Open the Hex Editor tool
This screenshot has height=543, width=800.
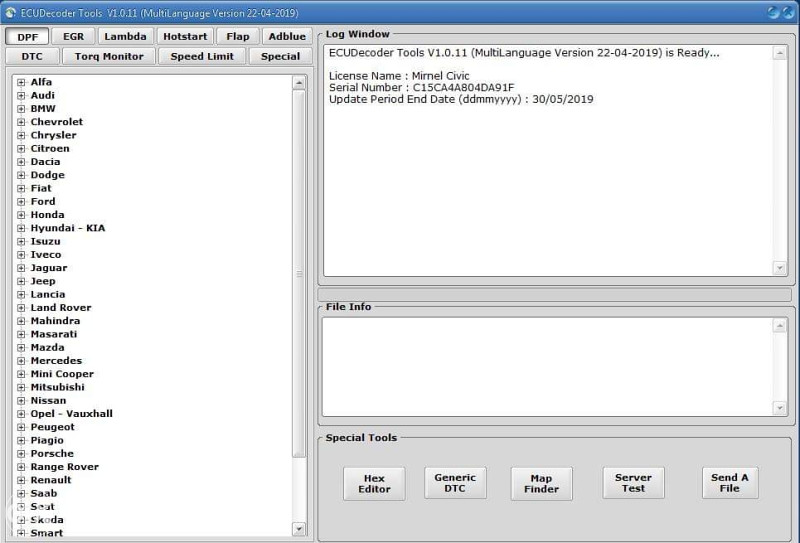374,483
